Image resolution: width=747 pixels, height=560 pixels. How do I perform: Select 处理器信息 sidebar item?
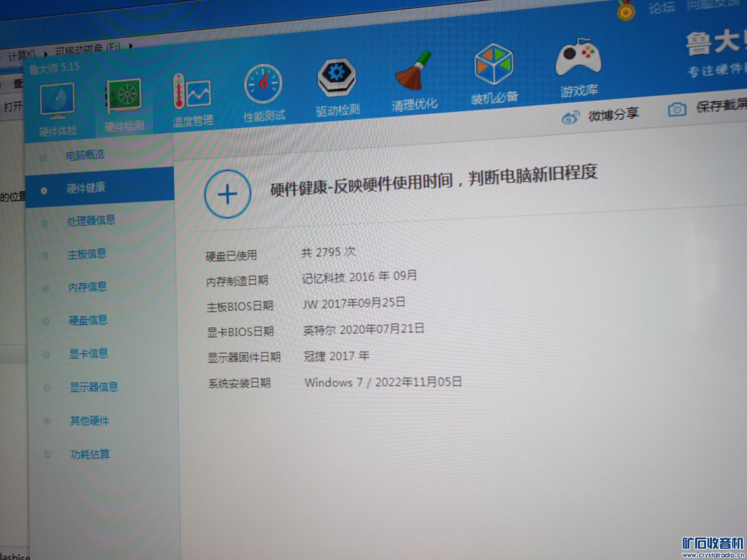[91, 220]
